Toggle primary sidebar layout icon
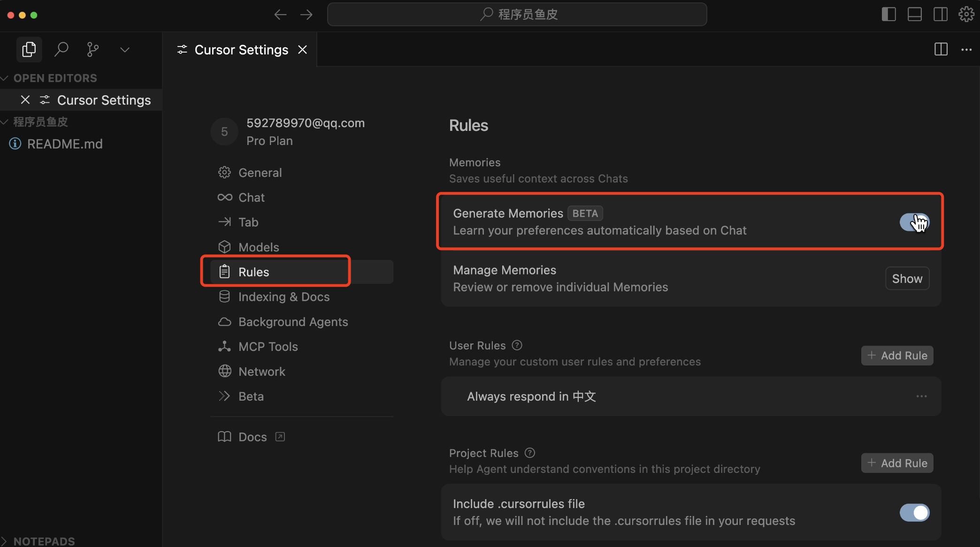Viewport: 980px width, 547px height. 888,14
